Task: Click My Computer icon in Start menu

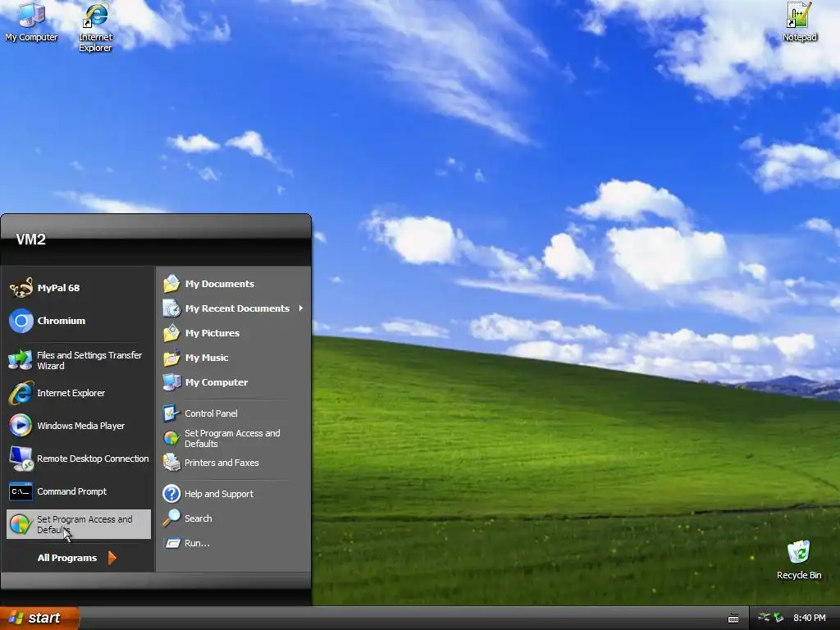Action: 171,382
